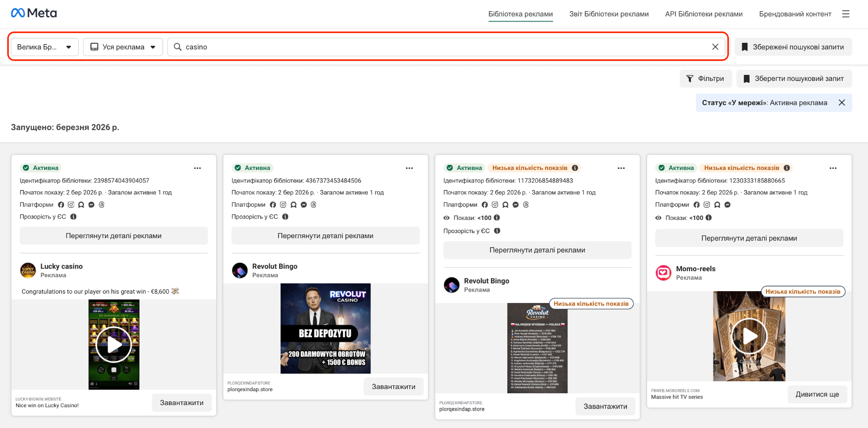The height and width of the screenshot is (428, 868).
Task: Open Звіт Бібліотеки реклами tab
Action: (x=609, y=14)
